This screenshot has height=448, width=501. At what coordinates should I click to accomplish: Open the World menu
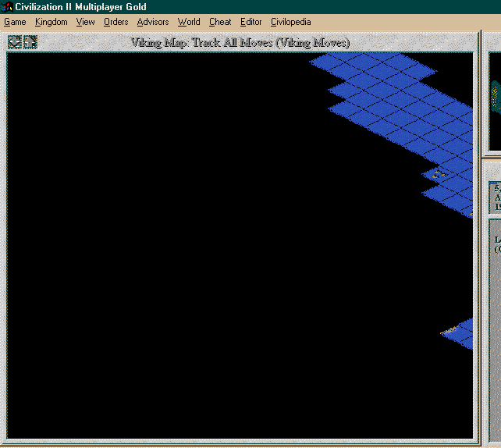(x=189, y=22)
